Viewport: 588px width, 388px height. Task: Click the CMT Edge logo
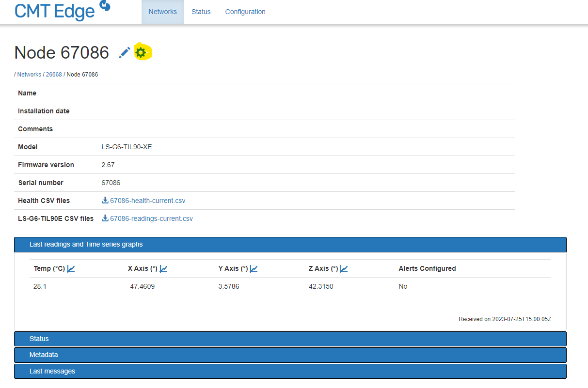point(56,11)
